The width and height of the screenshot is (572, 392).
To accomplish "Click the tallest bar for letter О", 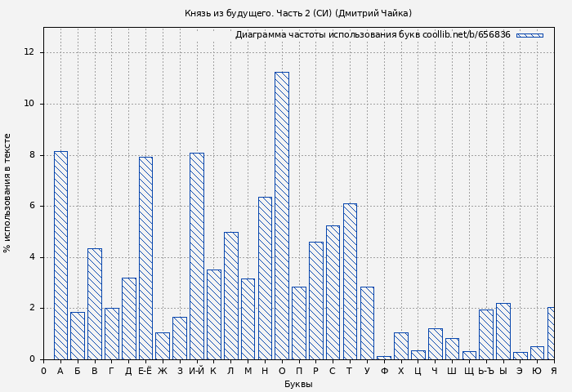I will pyautogui.click(x=282, y=216).
